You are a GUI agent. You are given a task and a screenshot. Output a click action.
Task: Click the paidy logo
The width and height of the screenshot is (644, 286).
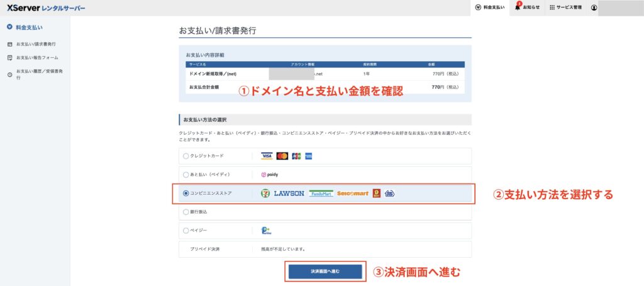tap(269, 174)
